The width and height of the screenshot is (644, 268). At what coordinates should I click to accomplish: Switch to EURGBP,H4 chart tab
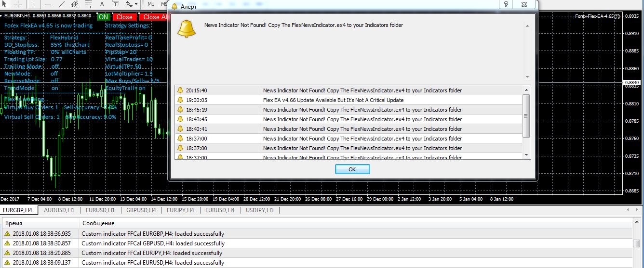pyautogui.click(x=18, y=210)
